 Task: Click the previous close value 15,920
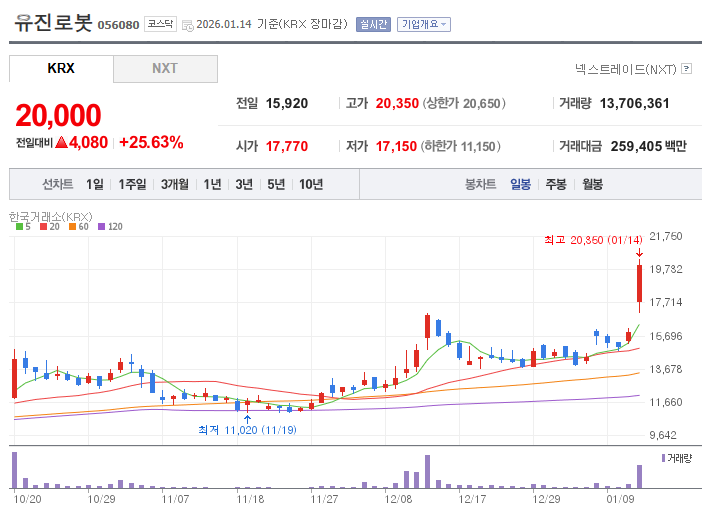click(x=287, y=103)
